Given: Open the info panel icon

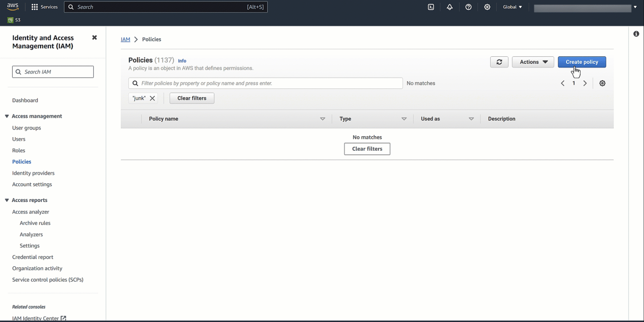Looking at the screenshot, I should [x=636, y=34].
